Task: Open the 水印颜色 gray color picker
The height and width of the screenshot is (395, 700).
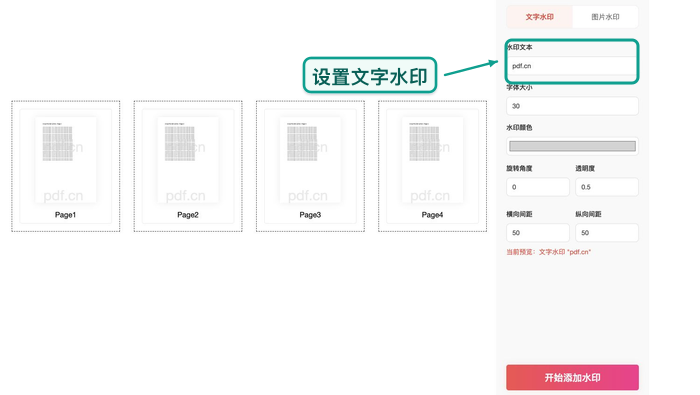Action: [x=572, y=146]
